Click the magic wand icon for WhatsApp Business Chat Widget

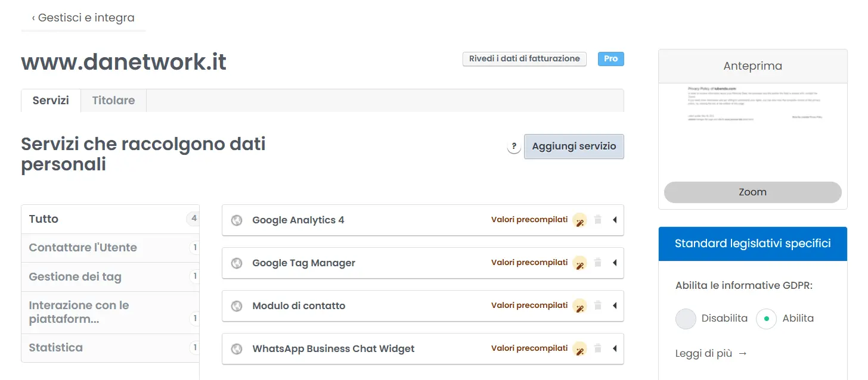[x=579, y=349]
